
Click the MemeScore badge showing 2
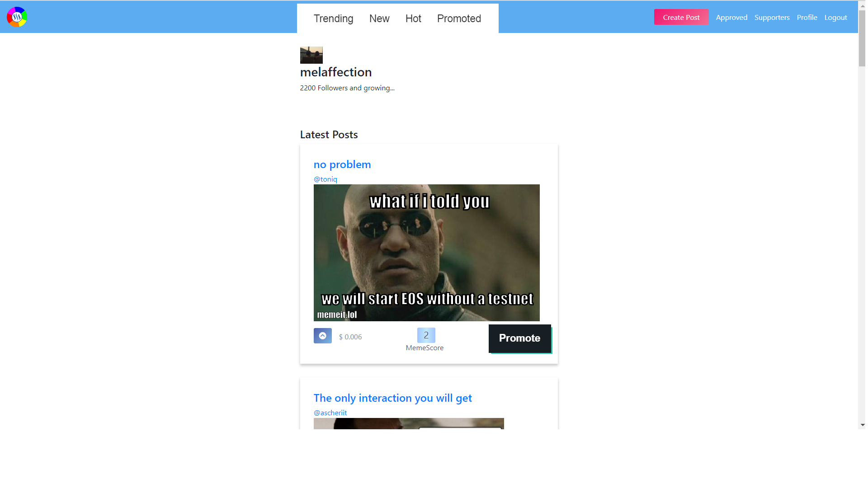point(426,335)
